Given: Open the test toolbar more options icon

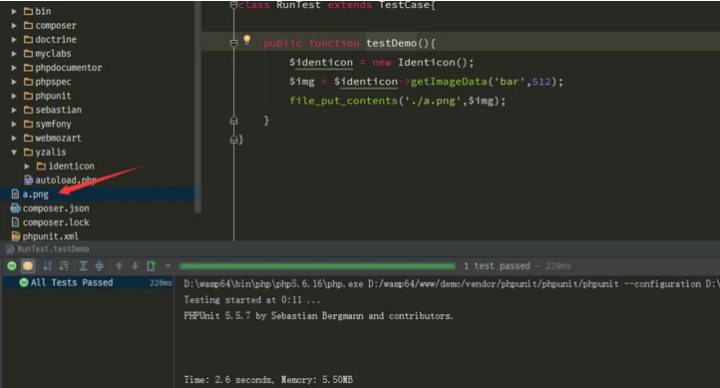Looking at the screenshot, I should [168, 266].
